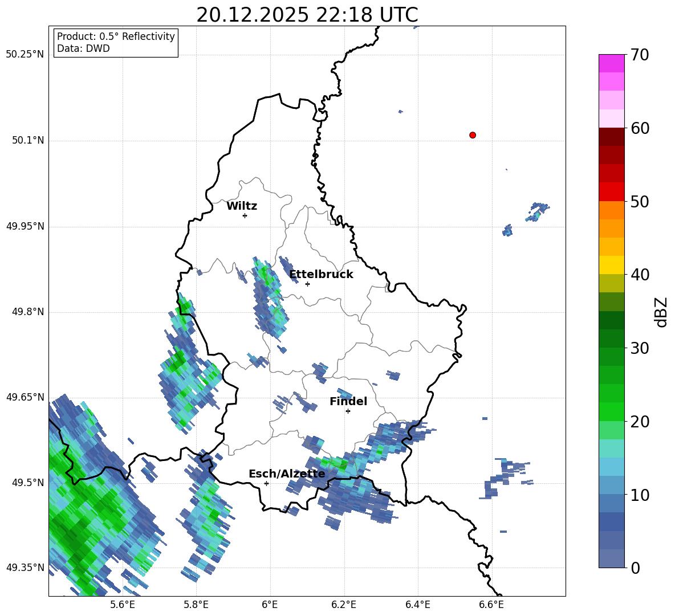Viewport: 675px width, 616px height.
Task: Click the dBZ colorbar axis label
Action: click(662, 312)
